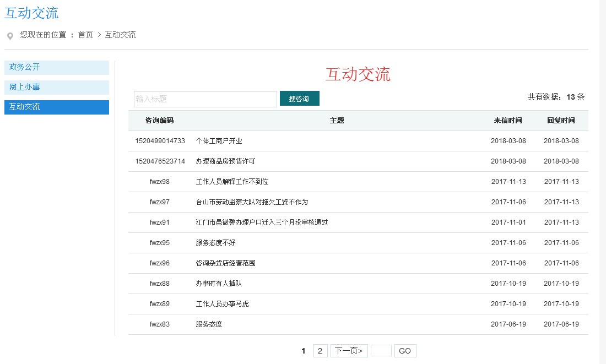Screen dimensions: 606x364
Task: Go to page 2 of results
Action: pos(320,351)
